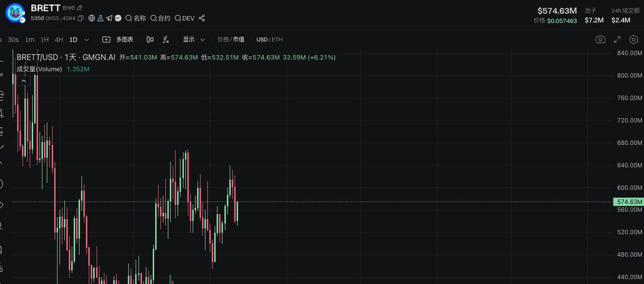Search by contract (合约)
This screenshot has height=284, width=644.
tap(160, 18)
